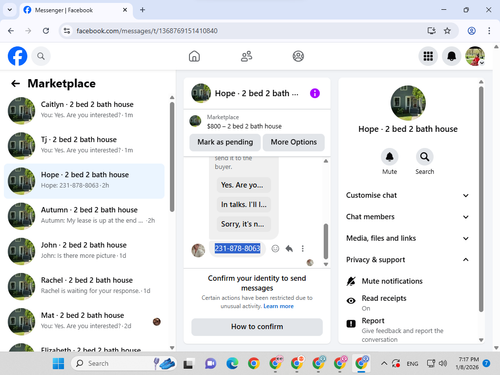Open the Facebook menu grid icon

tap(428, 56)
